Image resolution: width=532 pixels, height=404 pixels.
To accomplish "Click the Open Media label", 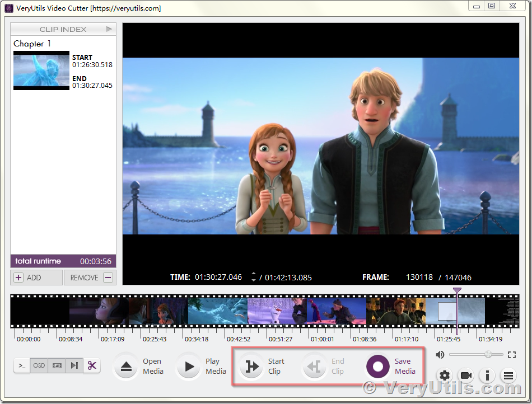I will pos(153,367).
